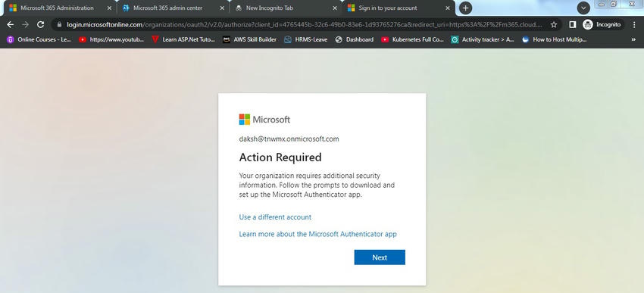The width and height of the screenshot is (644, 293).
Task: Click the restore window button
Action: (x=614, y=4)
